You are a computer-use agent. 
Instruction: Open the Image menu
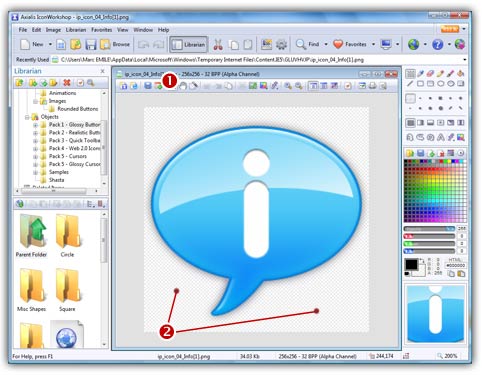point(53,30)
